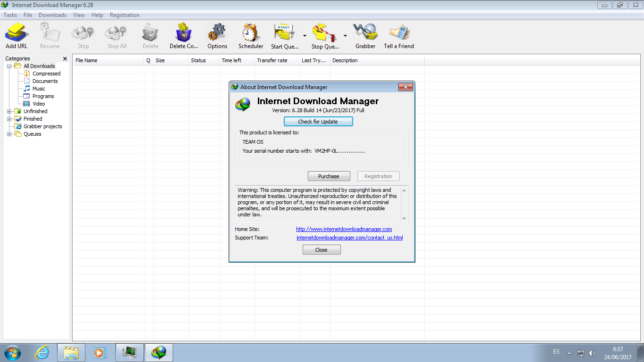
Task: Select the Programs category
Action: click(x=43, y=96)
